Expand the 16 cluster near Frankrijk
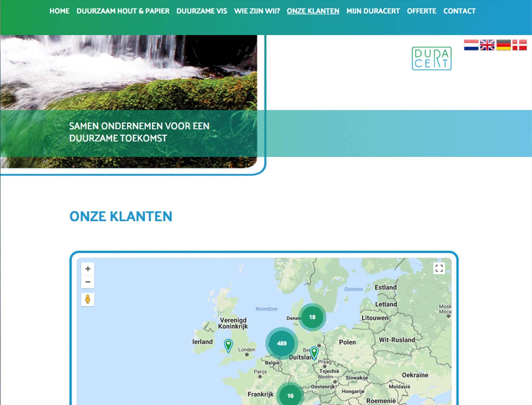This screenshot has width=532, height=405. pos(290,395)
